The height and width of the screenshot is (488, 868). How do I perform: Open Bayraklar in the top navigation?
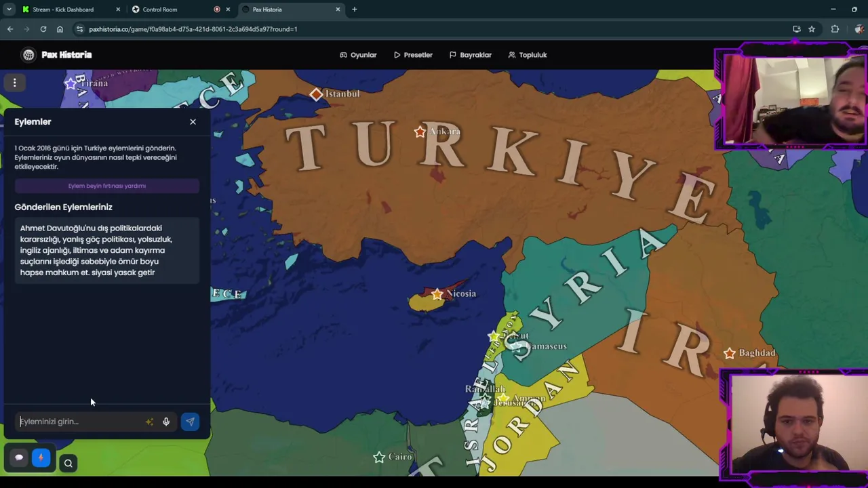tap(471, 55)
